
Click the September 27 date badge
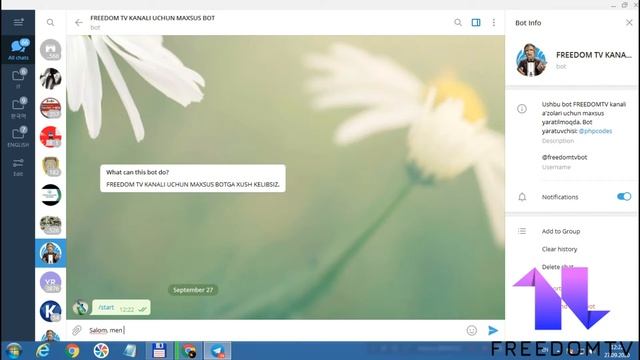pyautogui.click(x=193, y=290)
